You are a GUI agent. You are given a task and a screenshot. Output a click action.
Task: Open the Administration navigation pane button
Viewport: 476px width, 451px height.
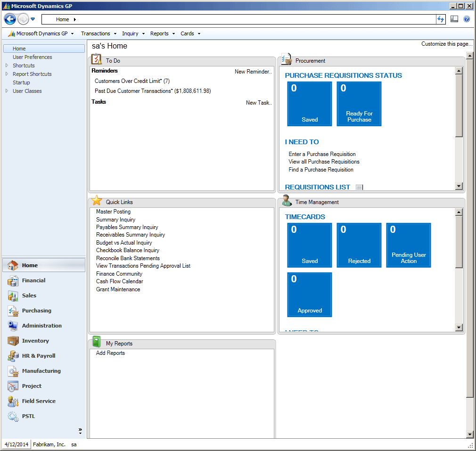click(44, 326)
